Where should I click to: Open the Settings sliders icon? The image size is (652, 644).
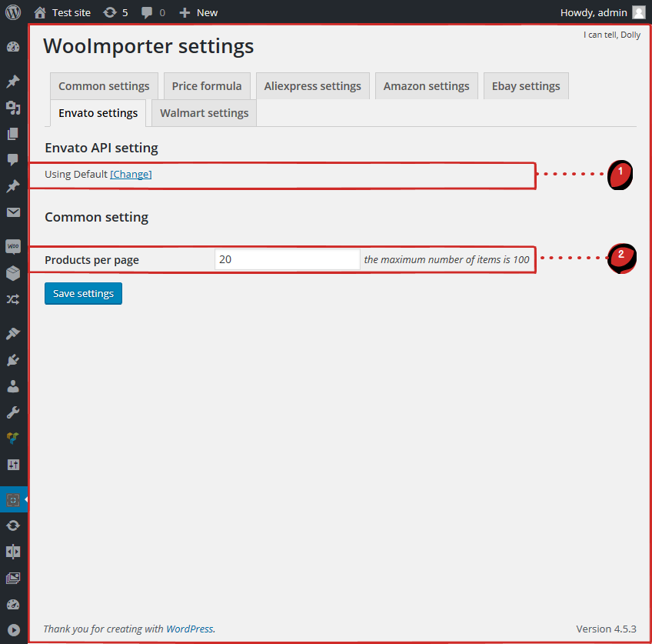[13, 465]
